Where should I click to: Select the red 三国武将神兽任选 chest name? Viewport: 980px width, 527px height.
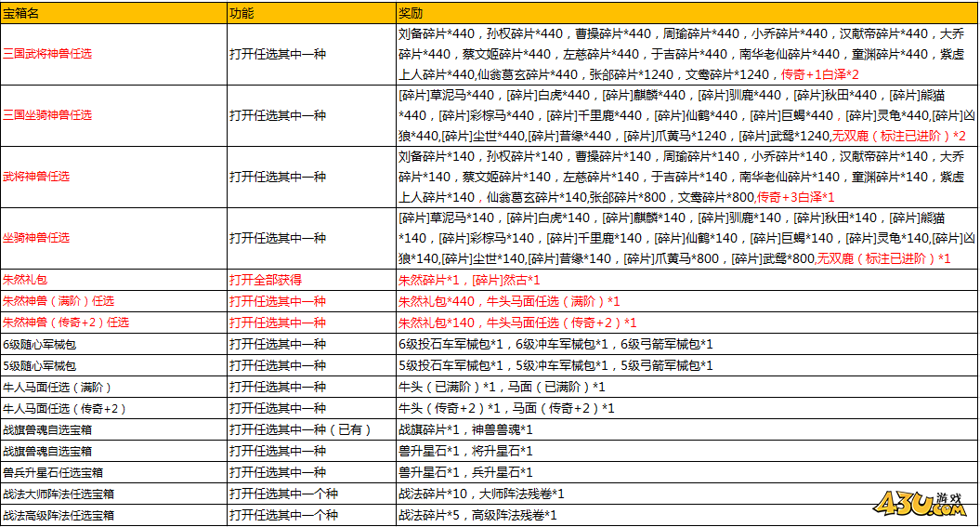(x=47, y=54)
